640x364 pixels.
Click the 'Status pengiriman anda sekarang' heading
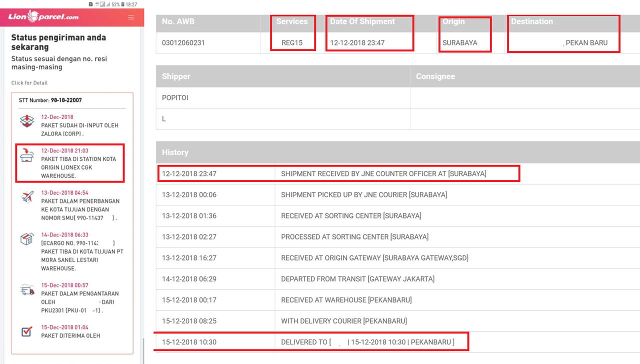[58, 42]
